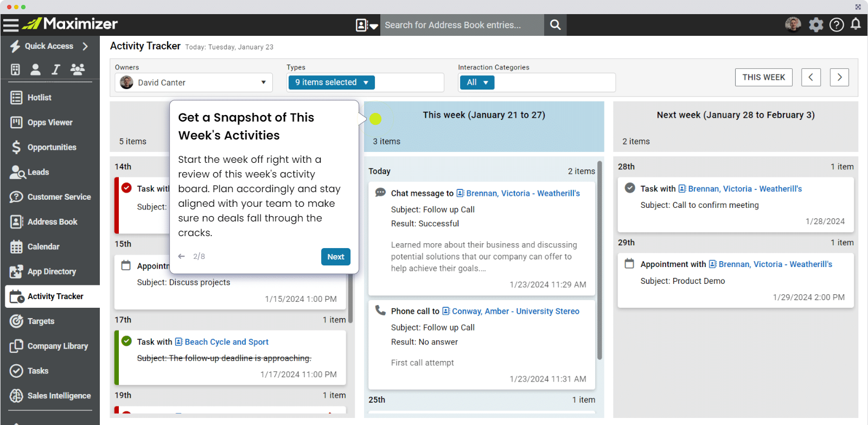Toggle completion of Beach Cycle and Sport task
This screenshot has height=425, width=868.
pos(126,341)
